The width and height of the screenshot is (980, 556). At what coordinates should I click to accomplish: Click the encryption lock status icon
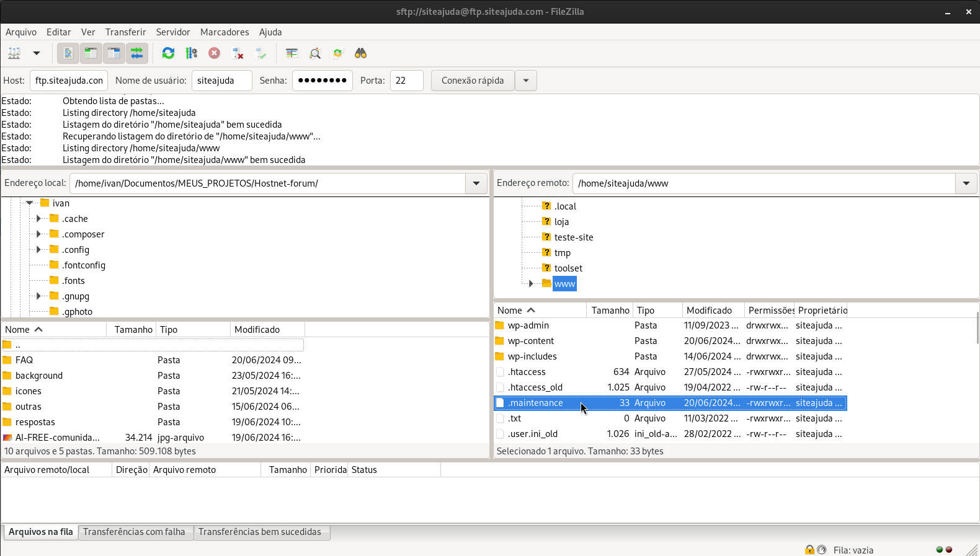809,550
